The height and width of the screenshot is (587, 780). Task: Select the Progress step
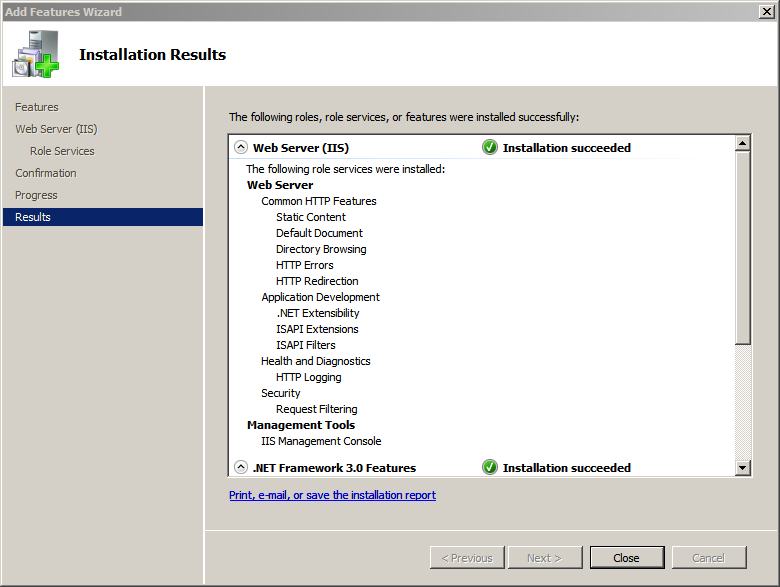pos(36,195)
